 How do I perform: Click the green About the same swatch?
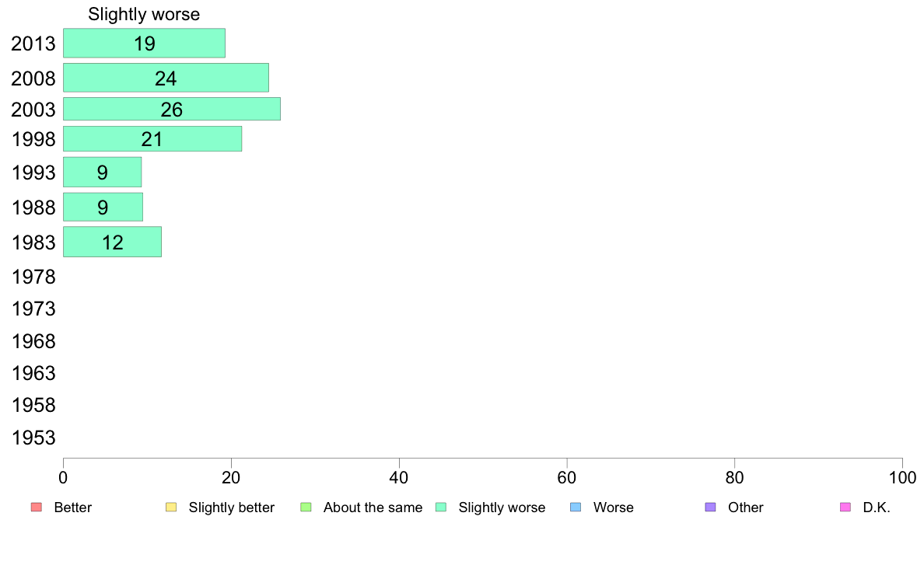(306, 507)
